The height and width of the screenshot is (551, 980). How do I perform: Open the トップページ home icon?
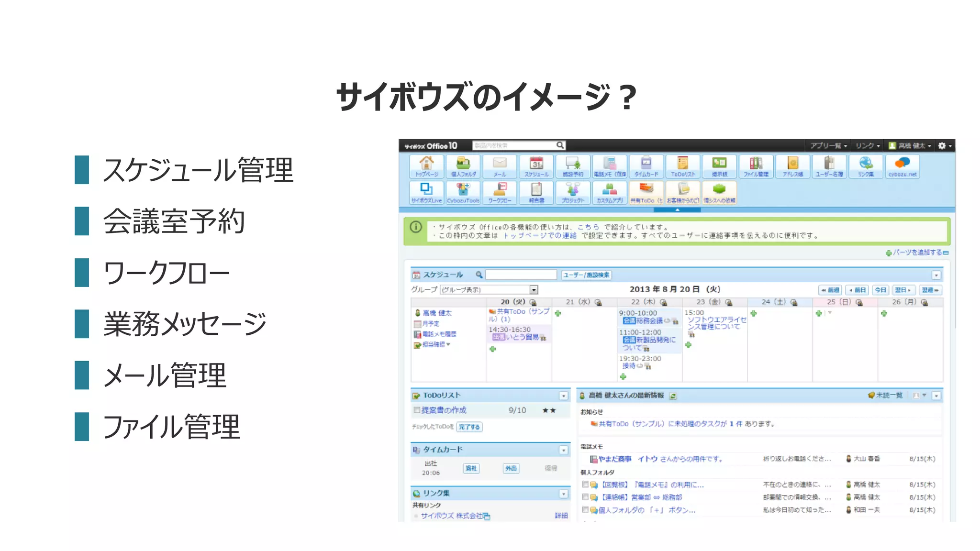[x=426, y=166]
